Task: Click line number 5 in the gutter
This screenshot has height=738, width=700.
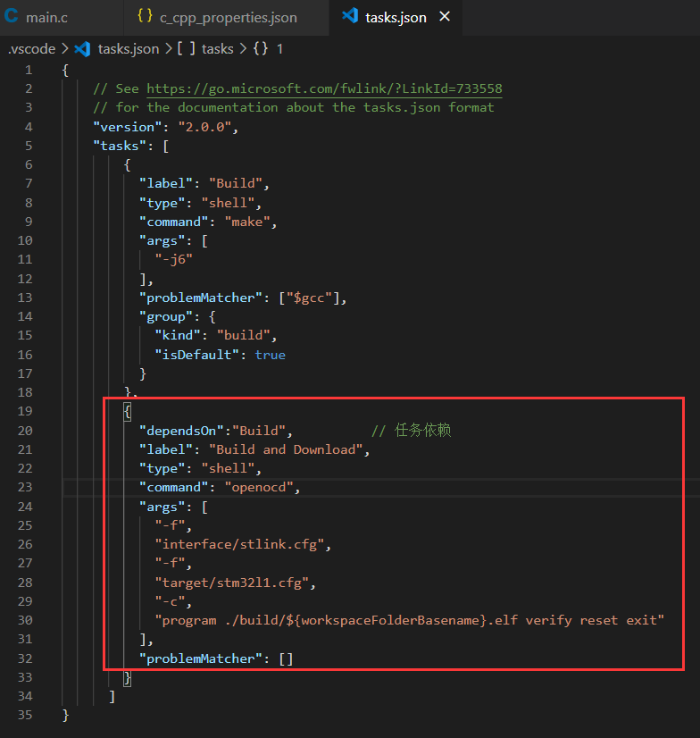Action: click(x=29, y=146)
